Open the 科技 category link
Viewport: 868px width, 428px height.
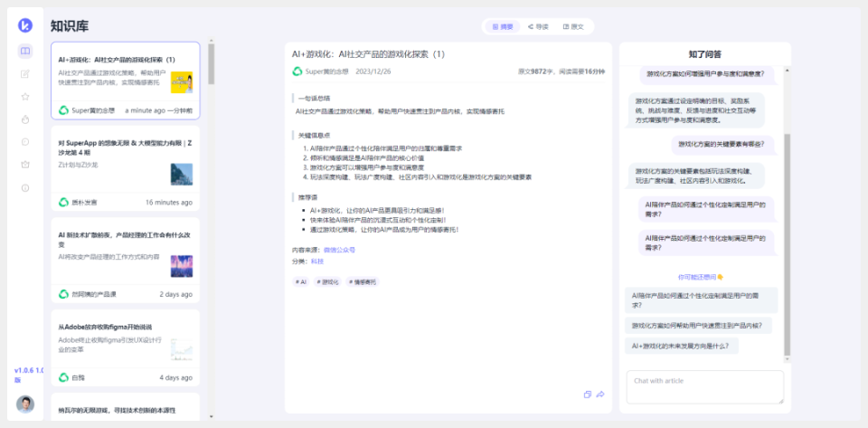pyautogui.click(x=317, y=261)
